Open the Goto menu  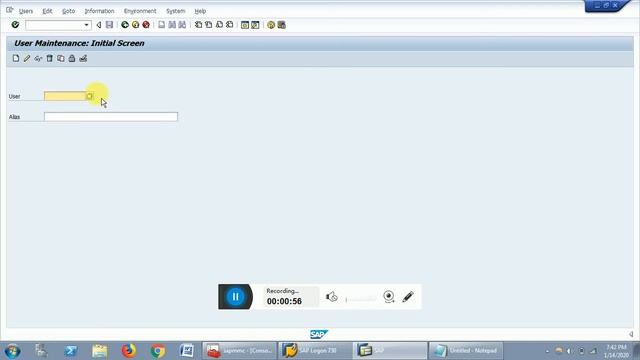pyautogui.click(x=68, y=11)
